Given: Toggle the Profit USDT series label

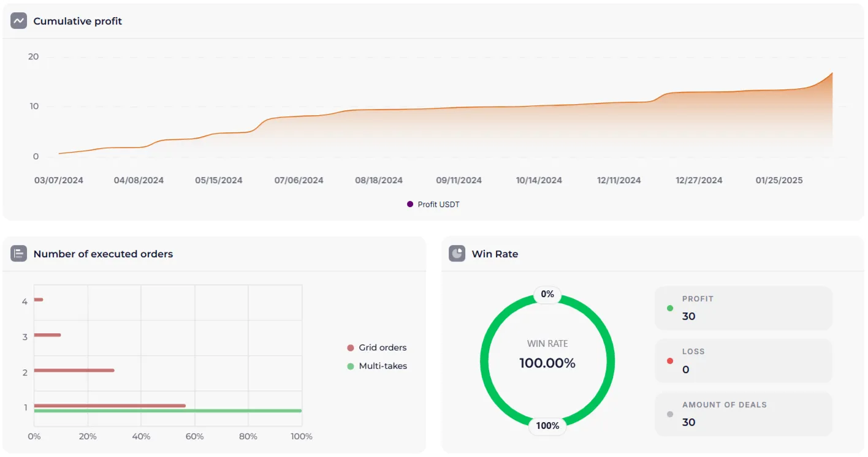Looking at the screenshot, I should (438, 205).
